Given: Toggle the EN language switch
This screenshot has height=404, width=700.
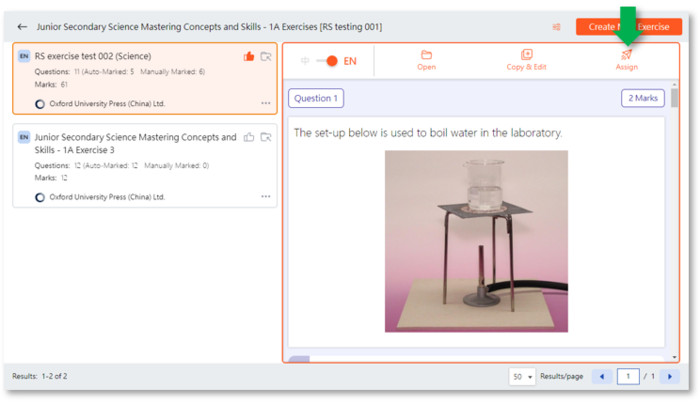Looking at the screenshot, I should click(327, 61).
